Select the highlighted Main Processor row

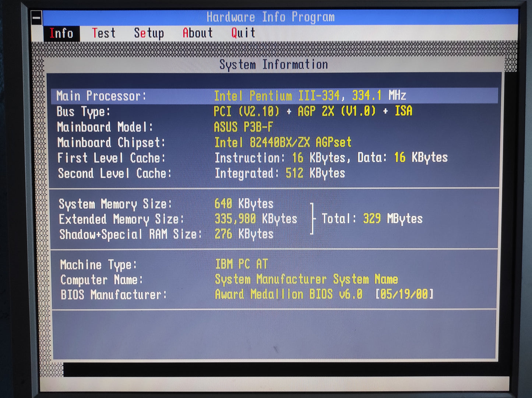coord(147,96)
